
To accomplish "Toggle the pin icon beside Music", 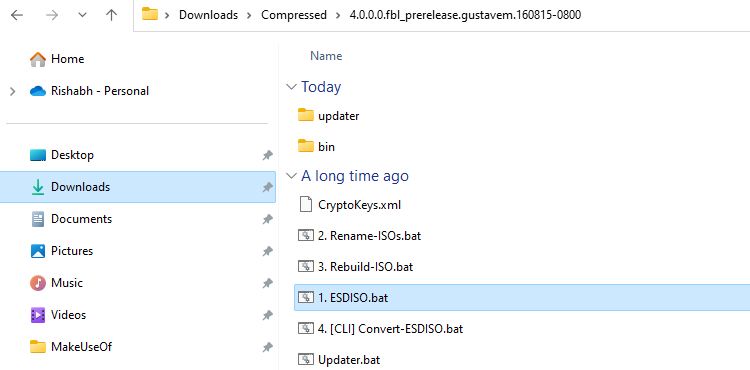I will (x=267, y=283).
